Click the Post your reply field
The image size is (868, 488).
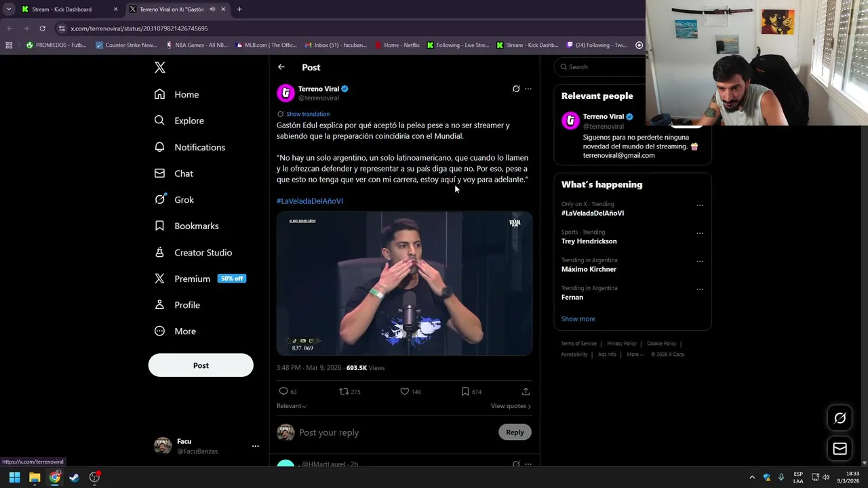pyautogui.click(x=393, y=432)
